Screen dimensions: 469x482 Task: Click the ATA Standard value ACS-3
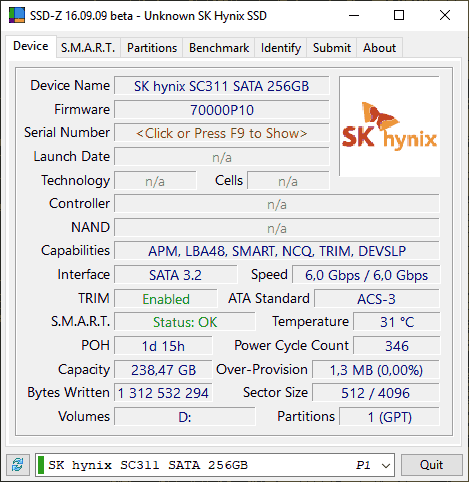(x=377, y=299)
